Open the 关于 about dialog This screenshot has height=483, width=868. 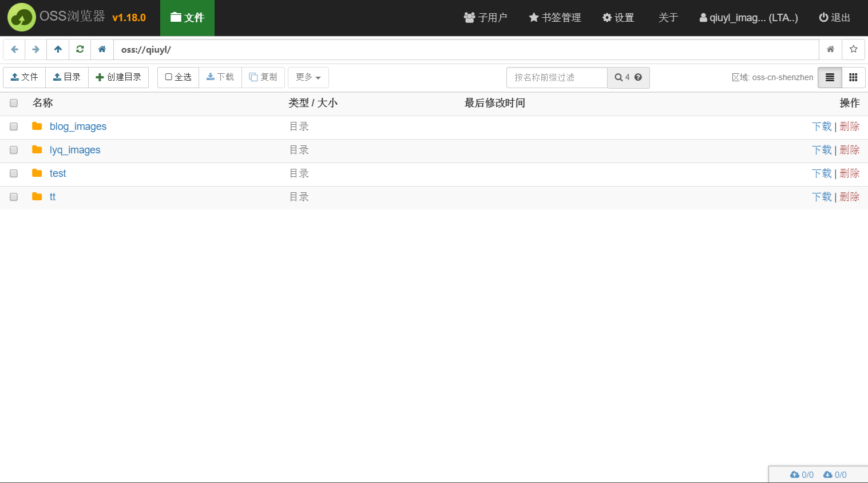(x=668, y=18)
